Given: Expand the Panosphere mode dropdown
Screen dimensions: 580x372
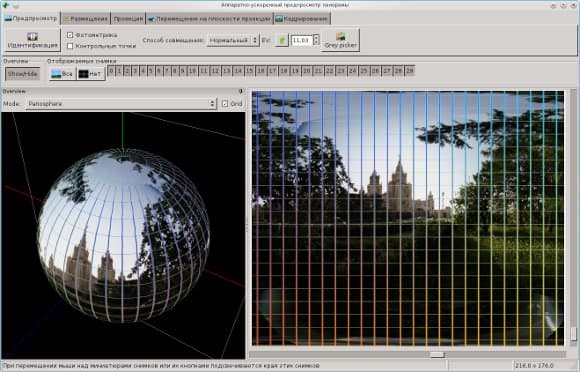Looking at the screenshot, I should (x=121, y=104).
